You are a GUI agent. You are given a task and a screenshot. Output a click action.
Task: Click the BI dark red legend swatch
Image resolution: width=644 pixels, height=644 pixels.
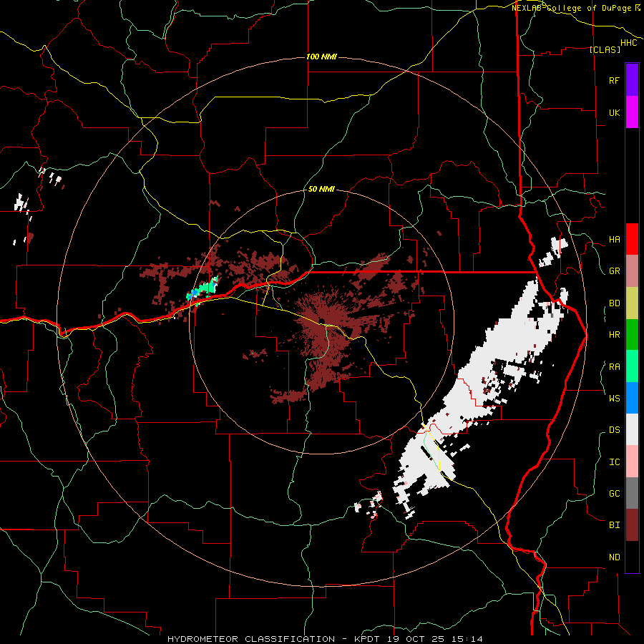click(632, 525)
